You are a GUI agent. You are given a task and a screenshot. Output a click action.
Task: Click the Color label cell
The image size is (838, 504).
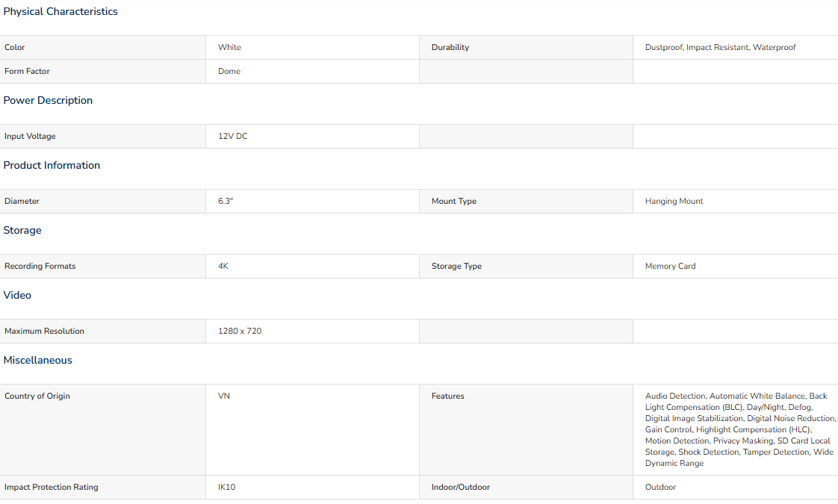15,47
